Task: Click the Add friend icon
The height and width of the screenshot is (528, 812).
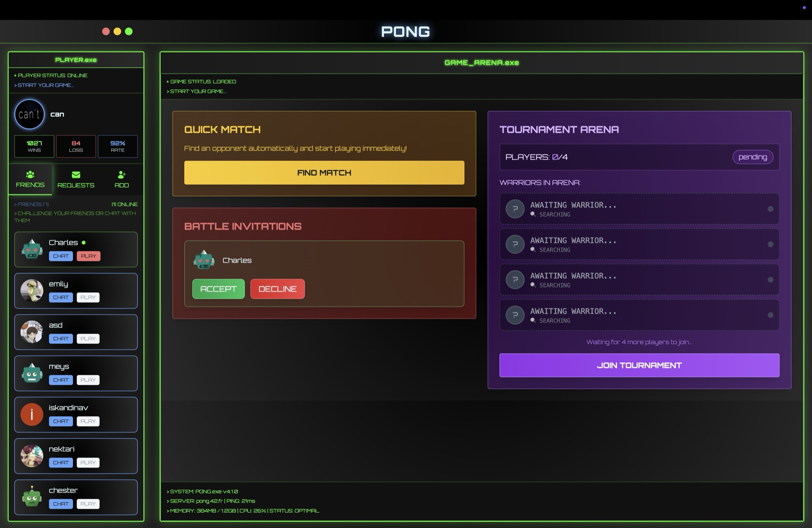Action: tap(122, 174)
